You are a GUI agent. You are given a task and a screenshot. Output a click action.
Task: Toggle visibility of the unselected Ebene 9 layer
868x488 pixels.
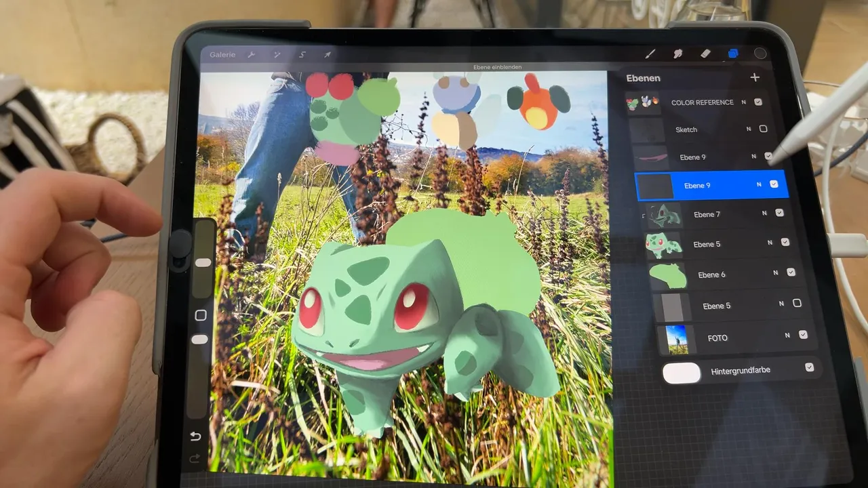[768, 157]
